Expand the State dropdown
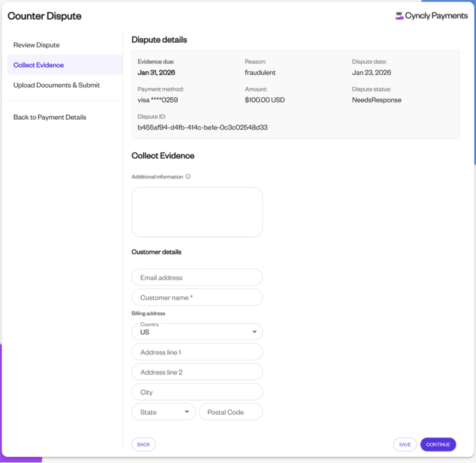The width and height of the screenshot is (476, 463). click(164, 412)
